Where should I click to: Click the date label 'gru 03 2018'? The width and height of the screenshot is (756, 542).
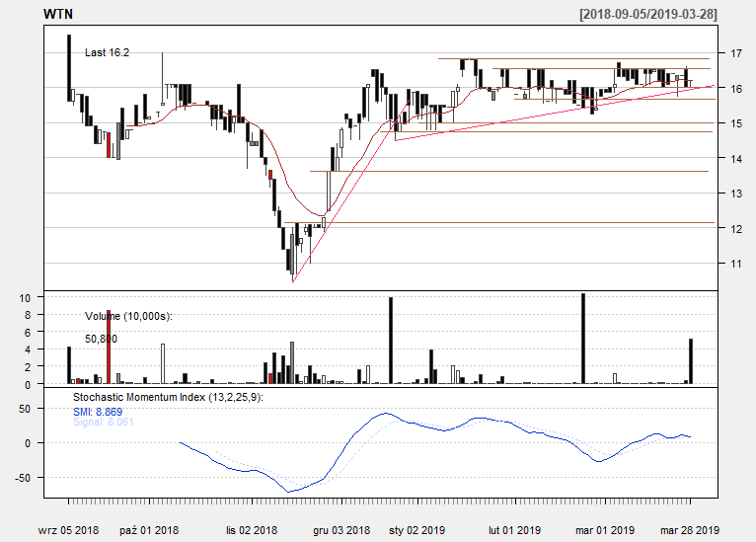tap(341, 530)
